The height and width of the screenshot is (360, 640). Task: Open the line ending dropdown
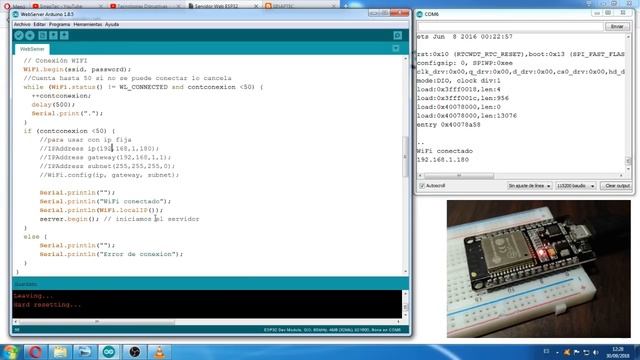click(x=529, y=186)
